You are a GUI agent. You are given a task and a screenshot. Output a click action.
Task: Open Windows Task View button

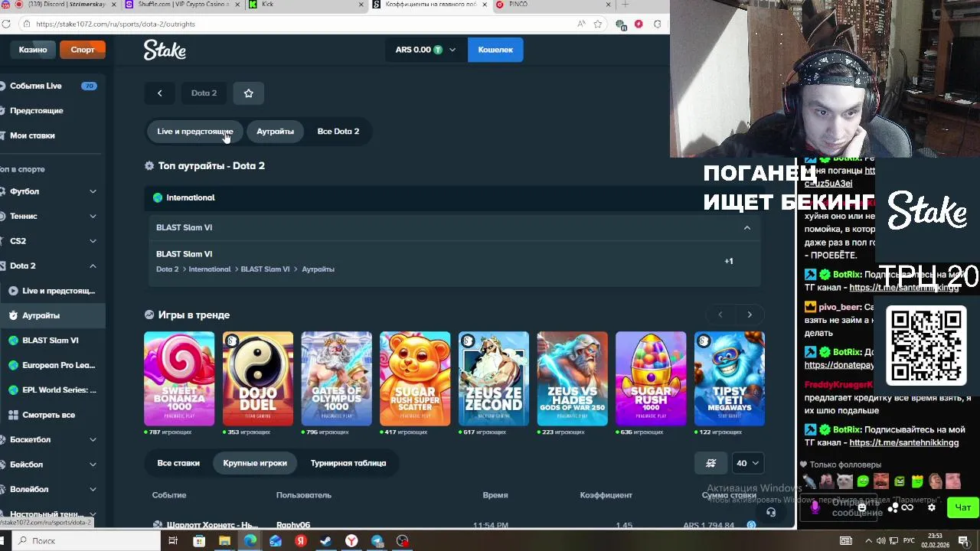(x=173, y=541)
